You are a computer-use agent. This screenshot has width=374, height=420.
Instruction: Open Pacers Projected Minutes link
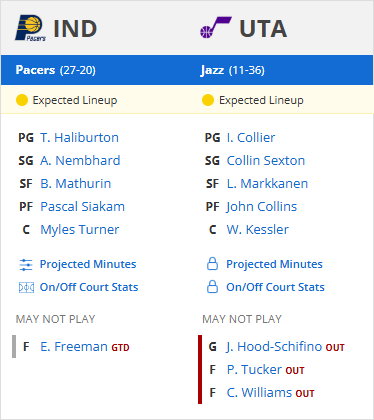[88, 264]
